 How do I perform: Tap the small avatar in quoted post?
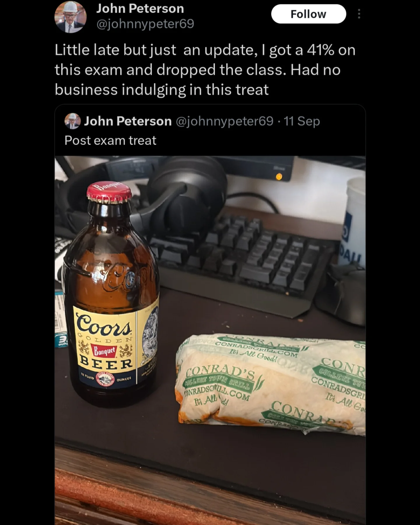pyautogui.click(x=72, y=121)
